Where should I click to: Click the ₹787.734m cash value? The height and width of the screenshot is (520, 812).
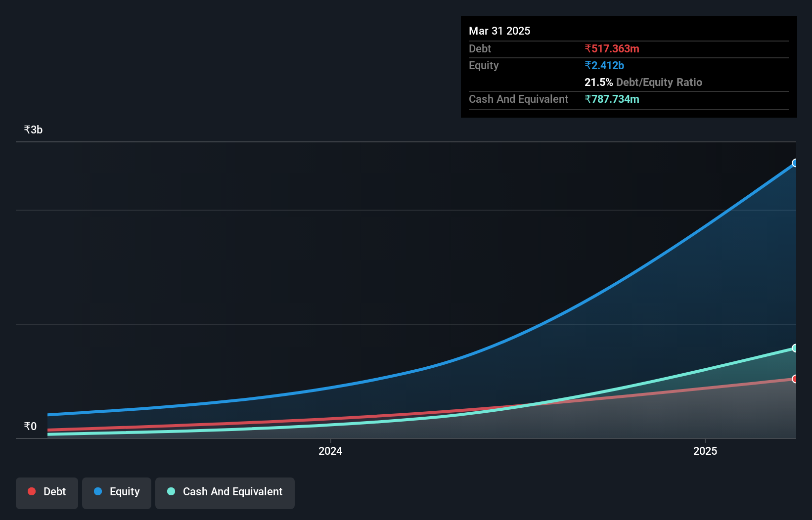(x=612, y=99)
